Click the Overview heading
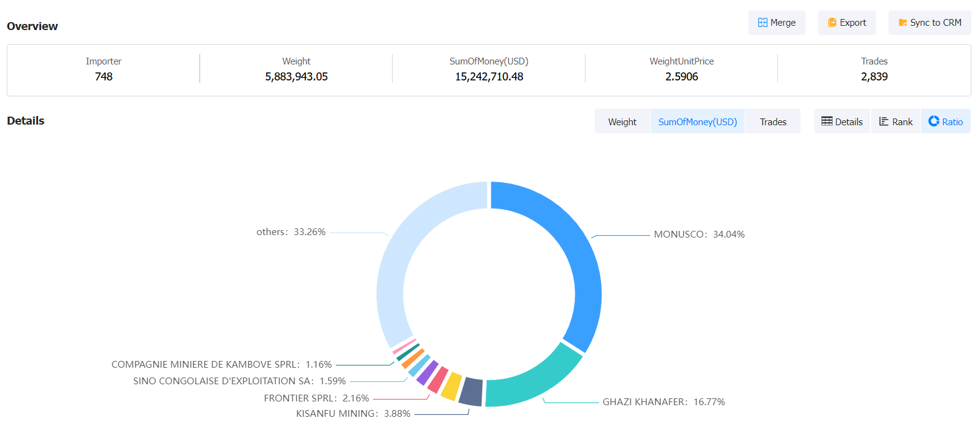The image size is (980, 426). [33, 26]
